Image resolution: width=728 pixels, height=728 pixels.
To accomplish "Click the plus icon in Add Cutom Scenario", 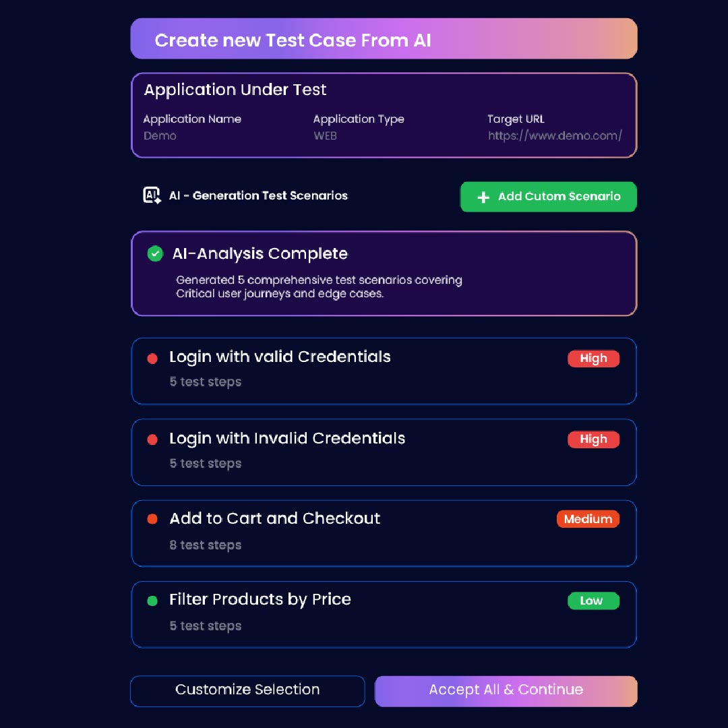I will pyautogui.click(x=483, y=197).
